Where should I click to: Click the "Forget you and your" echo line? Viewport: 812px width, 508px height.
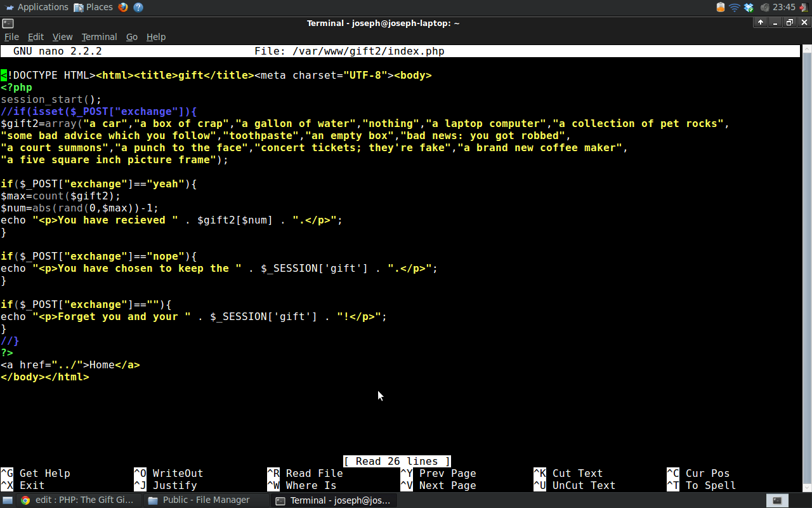pyautogui.click(x=194, y=317)
